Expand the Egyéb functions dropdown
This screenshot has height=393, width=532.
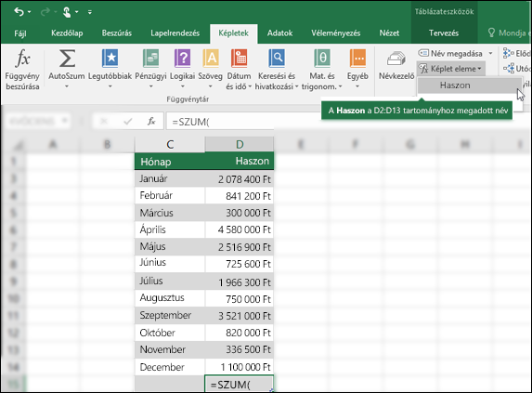(x=357, y=86)
